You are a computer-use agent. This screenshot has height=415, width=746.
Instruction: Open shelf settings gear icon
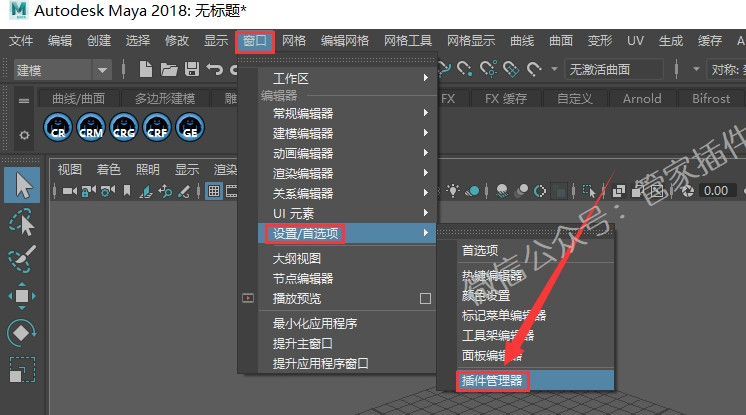point(24,136)
